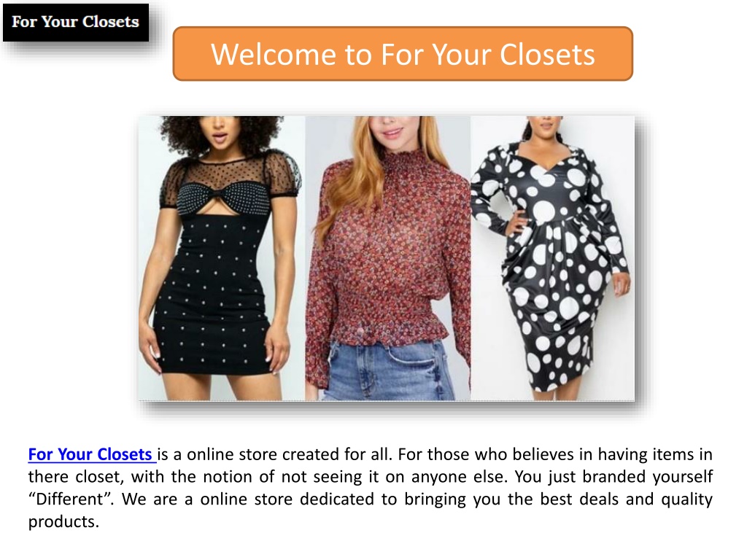The image size is (747, 560).
Task: Click the phrase "best deals and quality"
Action: pos(626,499)
